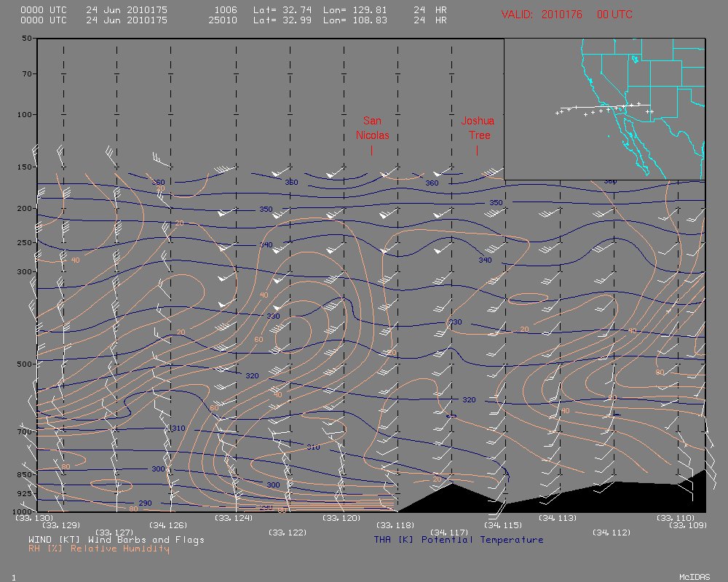Click the 250 pressure axis label
Viewport: 728px width, 582px height.
[x=25, y=242]
